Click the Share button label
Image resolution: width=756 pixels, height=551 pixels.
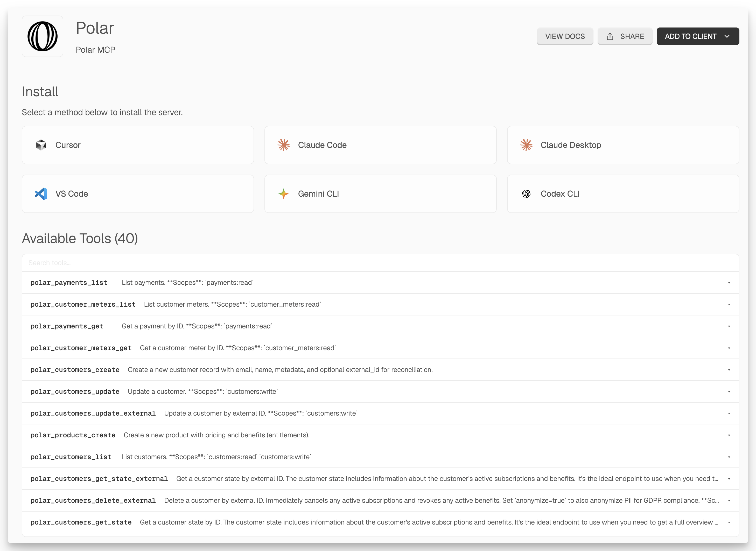[x=632, y=36]
